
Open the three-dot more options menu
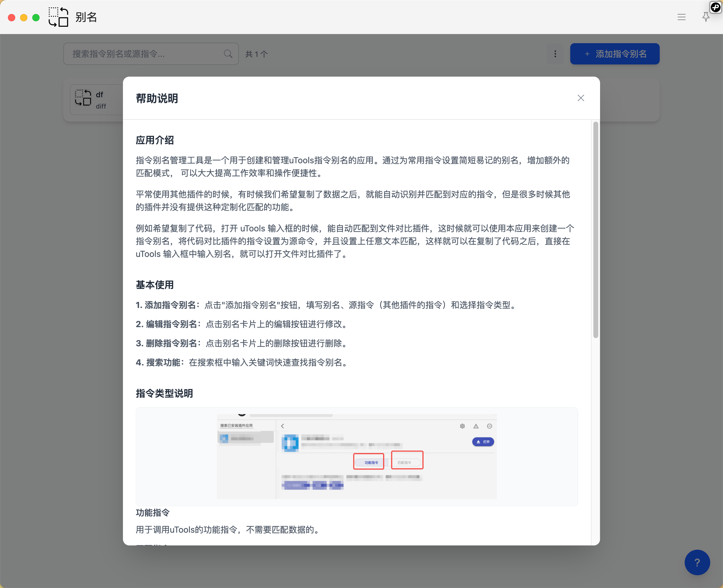point(555,54)
